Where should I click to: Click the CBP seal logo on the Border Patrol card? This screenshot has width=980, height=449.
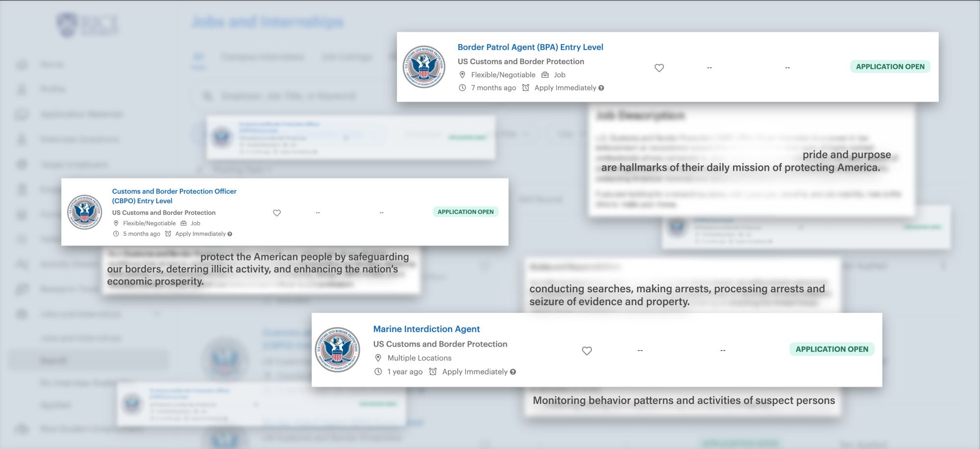(x=424, y=67)
